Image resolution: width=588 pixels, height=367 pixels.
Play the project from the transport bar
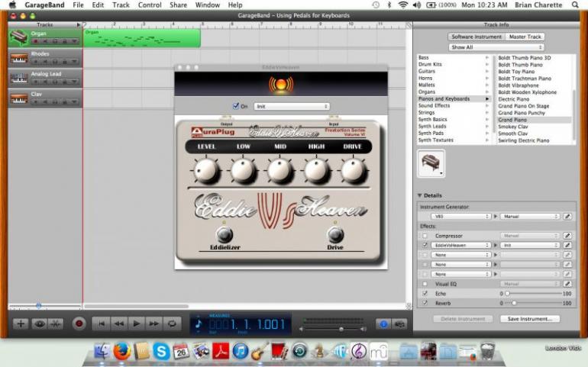point(137,324)
